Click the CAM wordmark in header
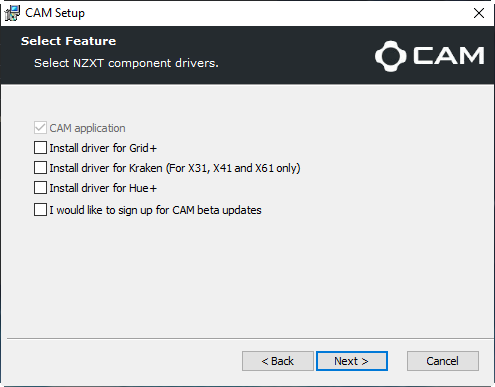Screen dimensions: 495x387 (449, 55)
